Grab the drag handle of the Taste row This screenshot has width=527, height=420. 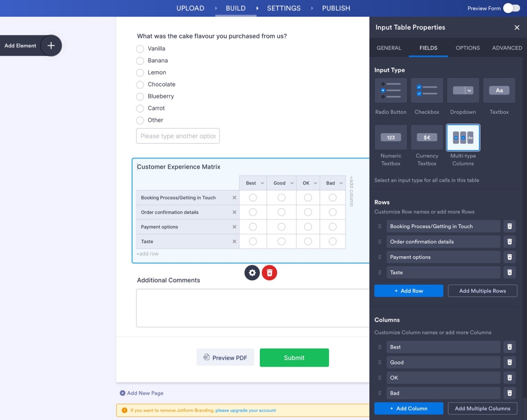380,272
